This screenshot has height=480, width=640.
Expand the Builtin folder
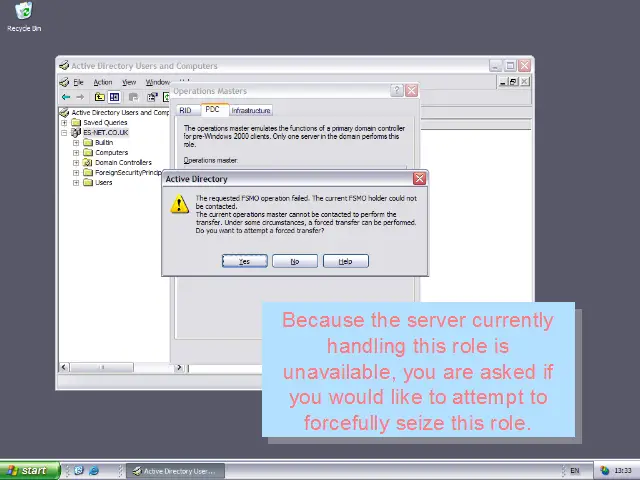point(76,142)
